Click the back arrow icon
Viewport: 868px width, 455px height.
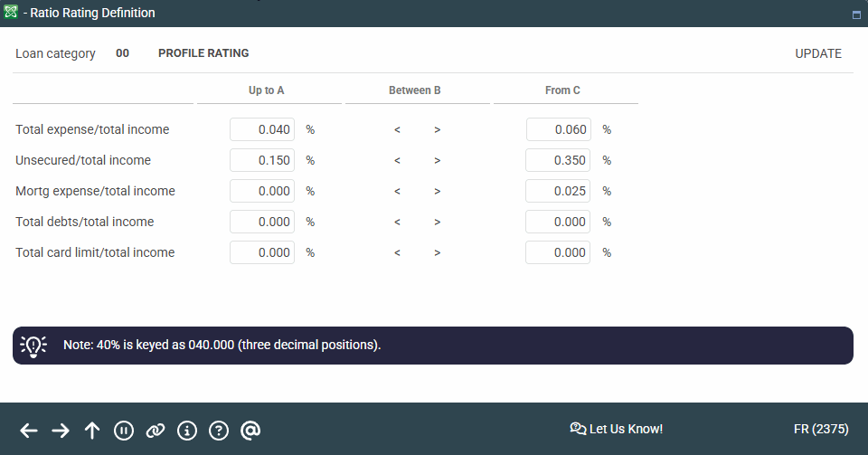coord(29,431)
